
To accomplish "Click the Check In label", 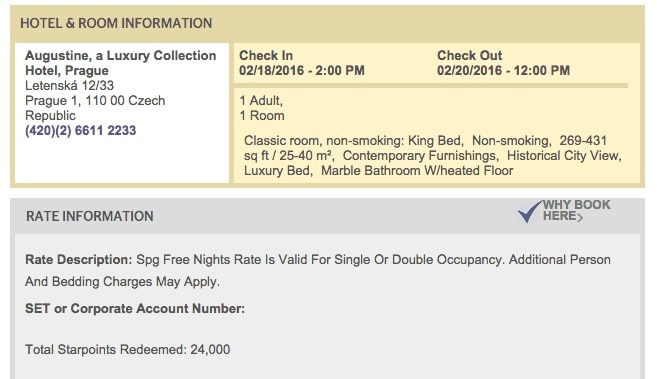I will (x=266, y=55).
